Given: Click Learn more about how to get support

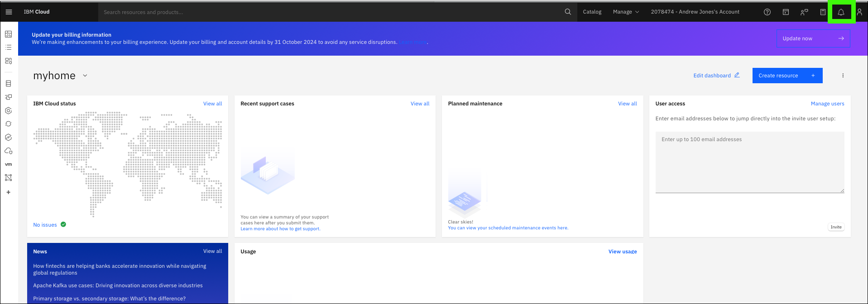Looking at the screenshot, I should [280, 229].
